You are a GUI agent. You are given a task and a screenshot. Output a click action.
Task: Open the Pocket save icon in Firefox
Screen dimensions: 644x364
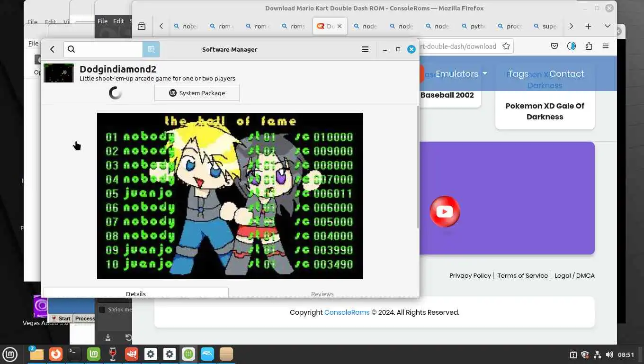point(555,46)
